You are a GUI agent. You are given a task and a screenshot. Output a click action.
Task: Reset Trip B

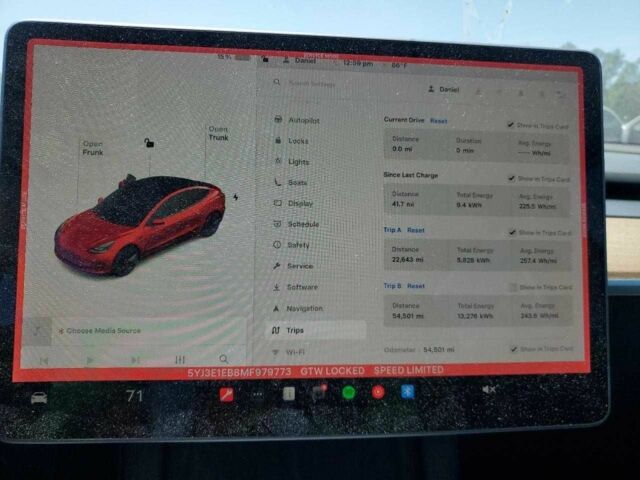click(416, 286)
